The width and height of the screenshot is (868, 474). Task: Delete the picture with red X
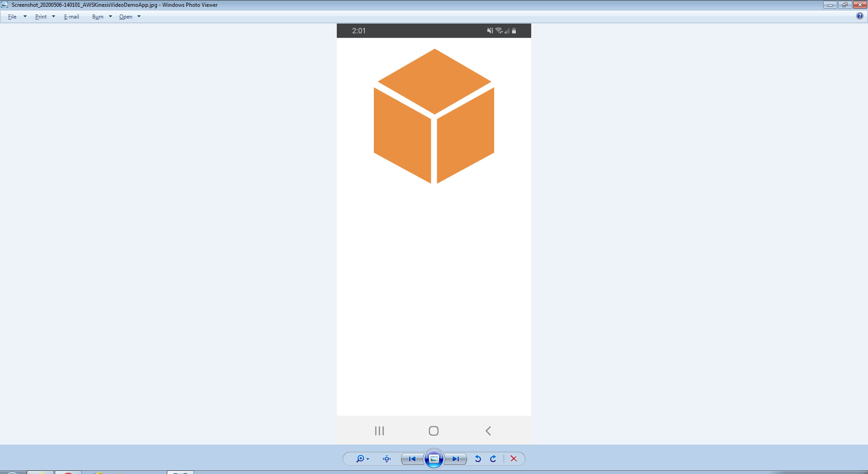pyautogui.click(x=514, y=459)
